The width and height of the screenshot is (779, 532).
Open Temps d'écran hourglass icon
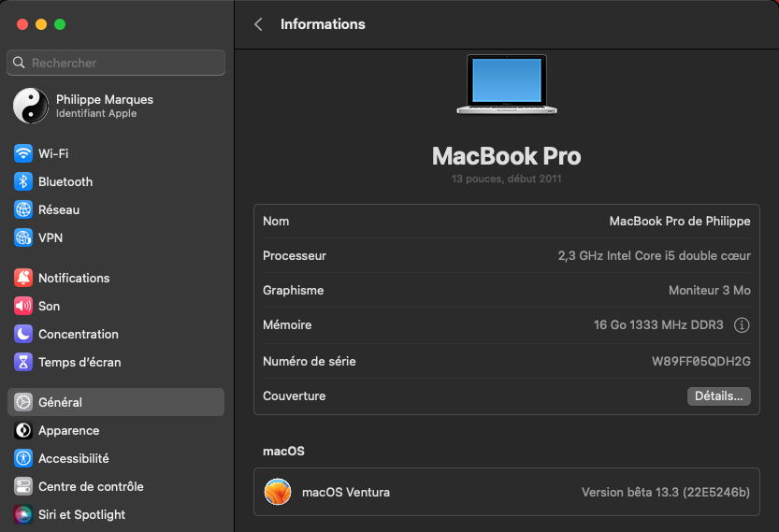click(x=23, y=362)
